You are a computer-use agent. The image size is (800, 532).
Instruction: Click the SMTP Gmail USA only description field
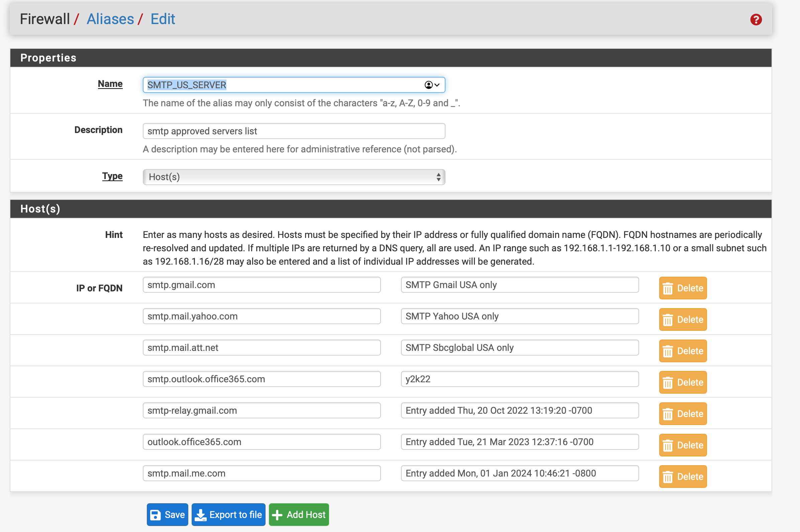(x=519, y=285)
